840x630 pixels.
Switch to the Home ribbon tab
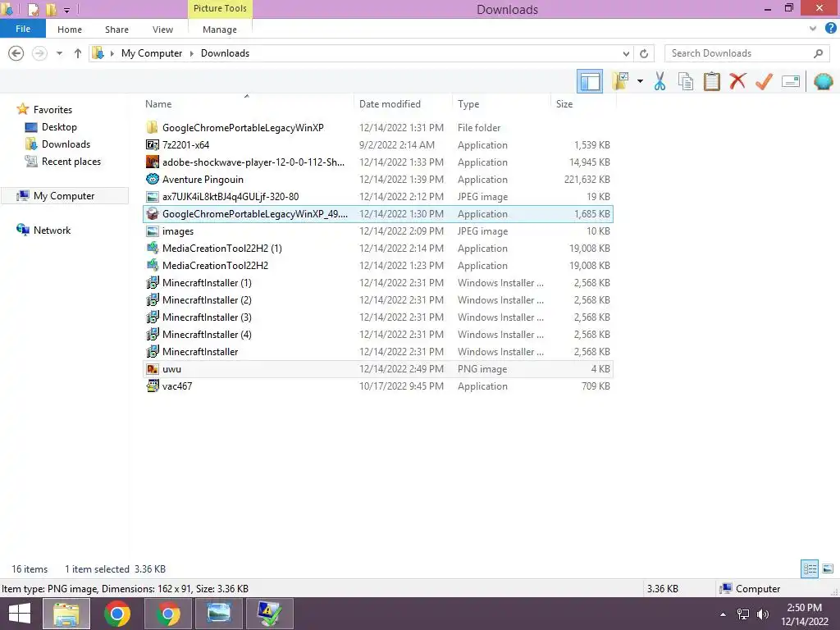pyautogui.click(x=70, y=30)
